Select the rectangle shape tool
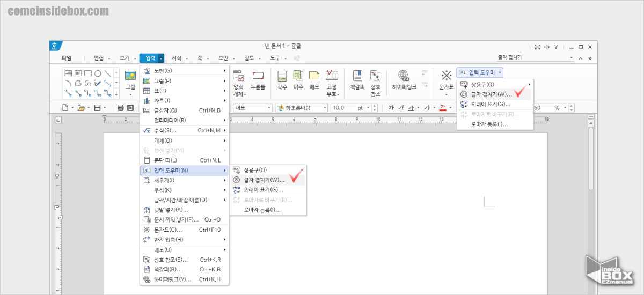This screenshot has height=295, width=644. 88,73
